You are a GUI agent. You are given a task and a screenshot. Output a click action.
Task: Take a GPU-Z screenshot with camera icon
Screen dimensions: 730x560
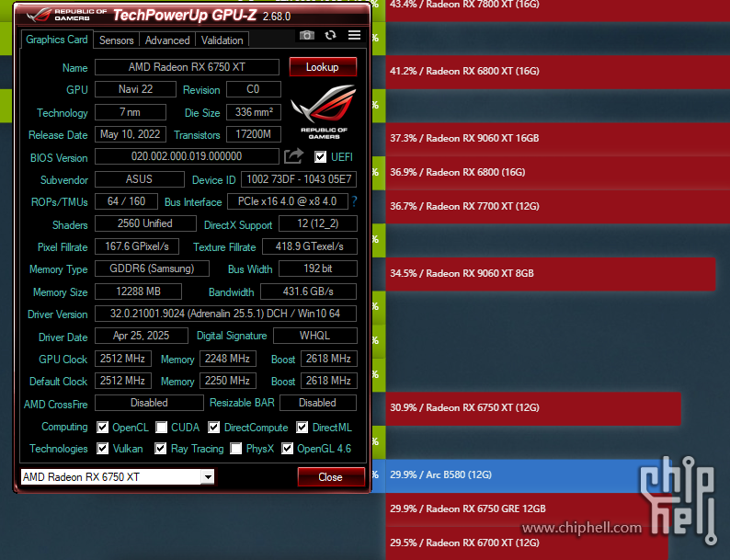[x=307, y=35]
